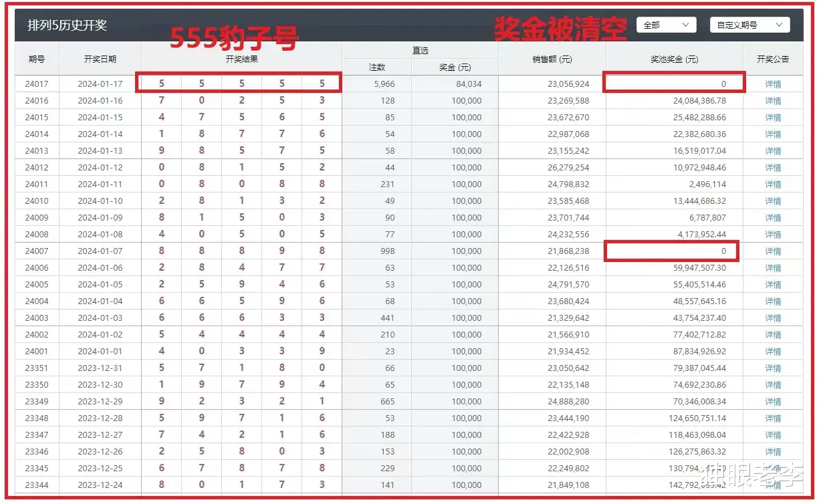
Task: Open the 全部 filter dropdown
Action: pyautogui.click(x=667, y=25)
